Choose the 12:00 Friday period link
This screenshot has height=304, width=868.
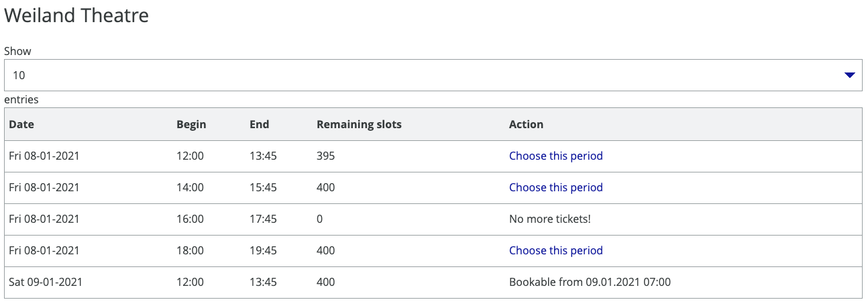(555, 156)
